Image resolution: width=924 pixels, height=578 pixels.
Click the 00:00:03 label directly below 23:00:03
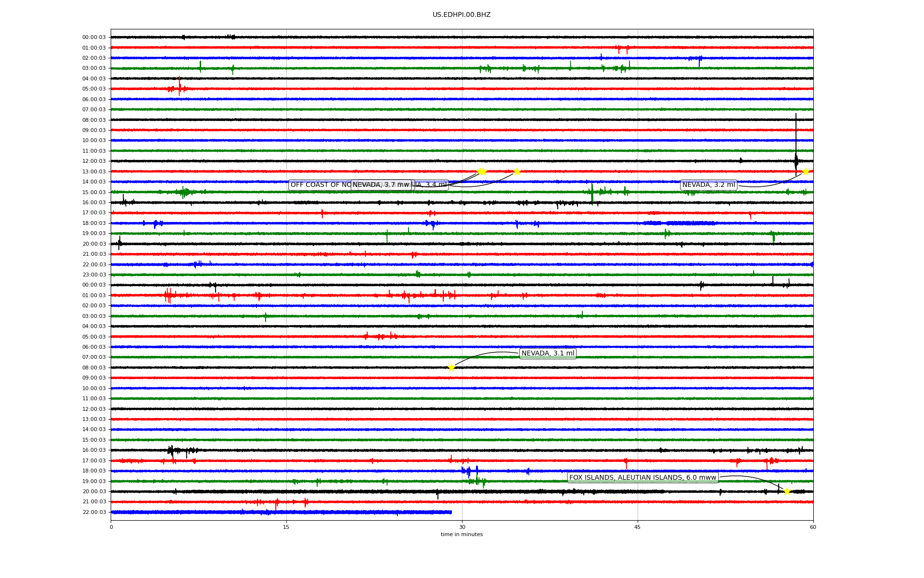pyautogui.click(x=94, y=285)
